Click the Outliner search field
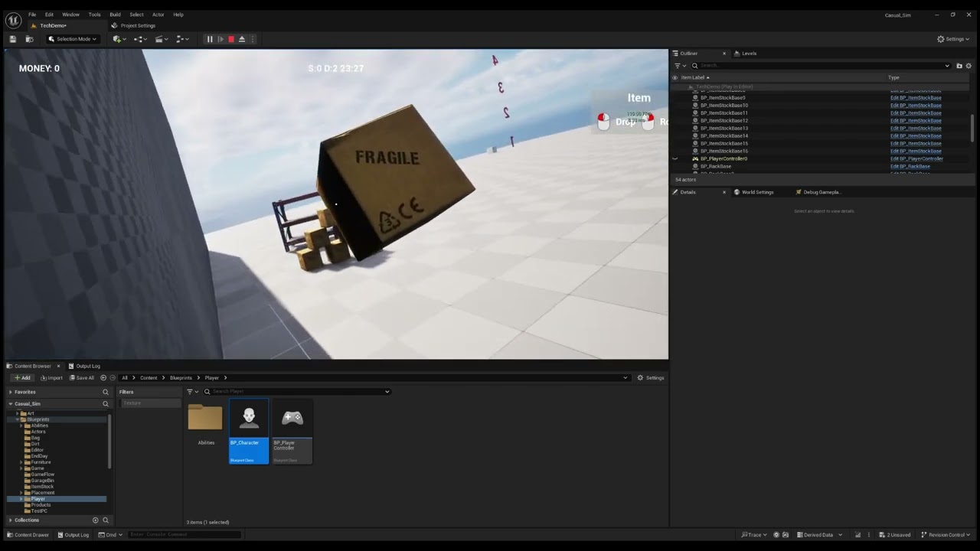The width and height of the screenshot is (980, 551). click(821, 66)
